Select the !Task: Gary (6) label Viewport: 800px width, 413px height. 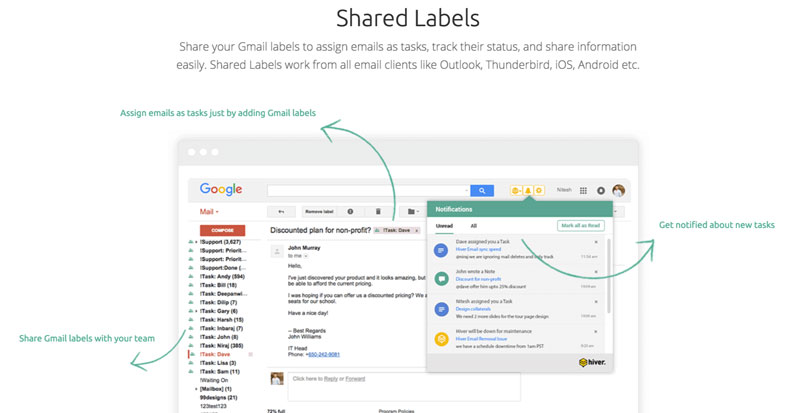[218, 311]
